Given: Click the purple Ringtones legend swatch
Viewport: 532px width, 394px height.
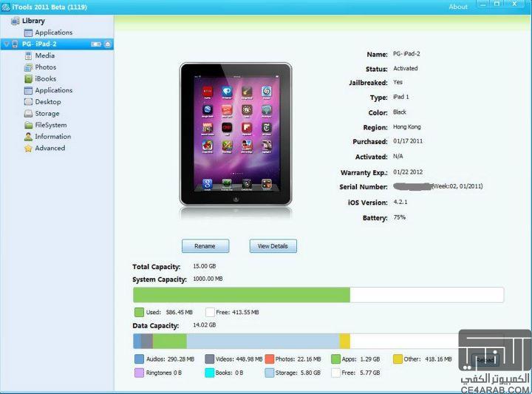Looking at the screenshot, I should click(x=139, y=373).
